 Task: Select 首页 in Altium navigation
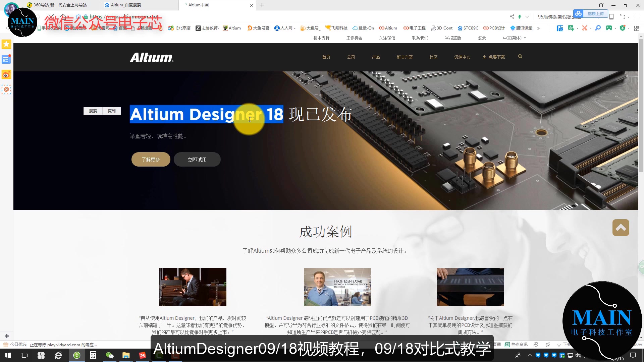point(326,57)
